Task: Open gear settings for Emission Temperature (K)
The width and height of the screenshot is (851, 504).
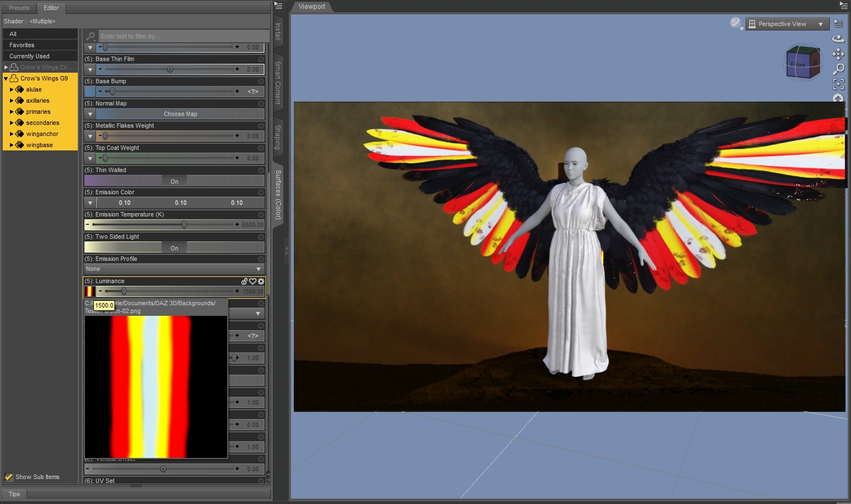Action: click(261, 214)
